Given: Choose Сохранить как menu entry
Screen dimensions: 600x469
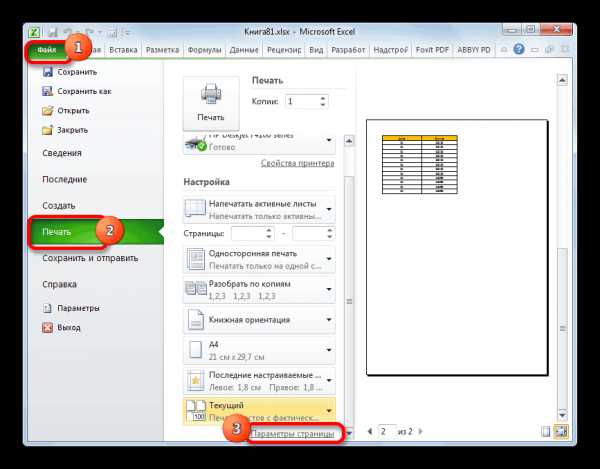Looking at the screenshot, I should (x=77, y=91).
